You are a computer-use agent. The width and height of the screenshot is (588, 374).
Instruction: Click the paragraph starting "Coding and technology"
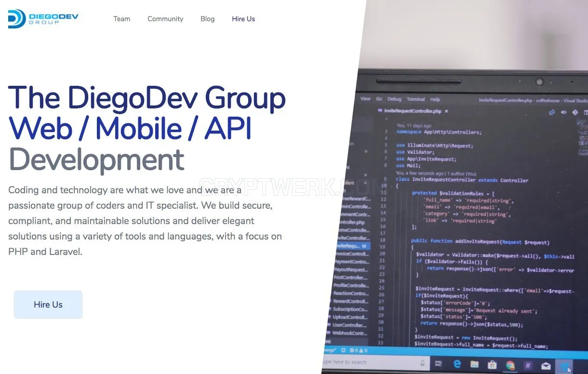145,221
